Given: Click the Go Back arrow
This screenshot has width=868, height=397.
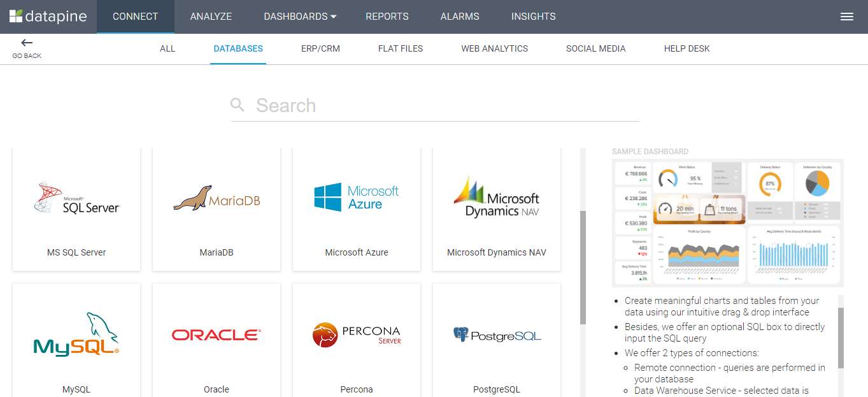Looking at the screenshot, I should 27,43.
